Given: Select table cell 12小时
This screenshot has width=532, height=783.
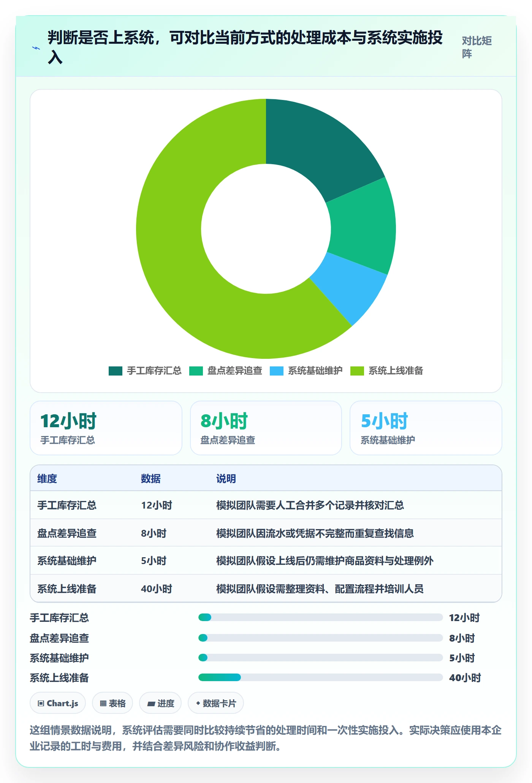Looking at the screenshot, I should 157,505.
